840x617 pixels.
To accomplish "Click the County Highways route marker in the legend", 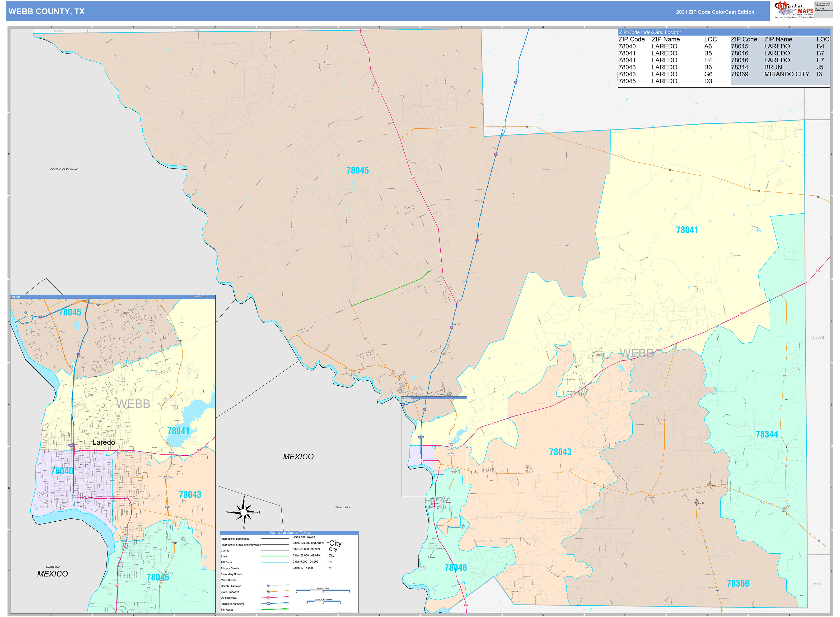I will [268, 586].
